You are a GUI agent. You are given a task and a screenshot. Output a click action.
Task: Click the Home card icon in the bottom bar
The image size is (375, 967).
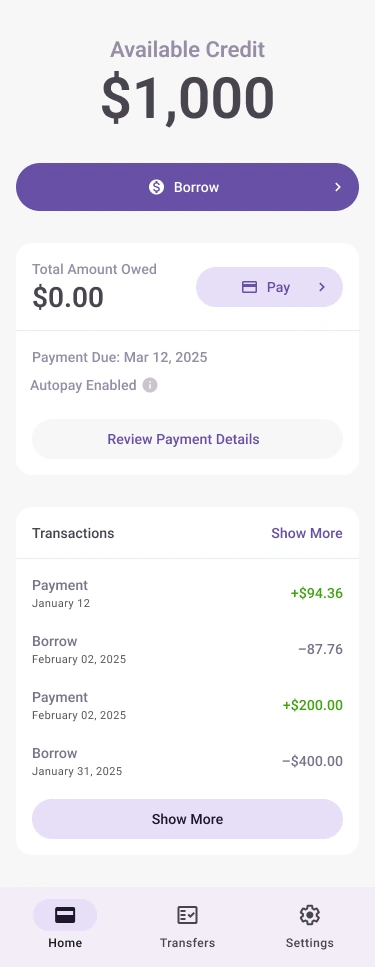tap(65, 915)
